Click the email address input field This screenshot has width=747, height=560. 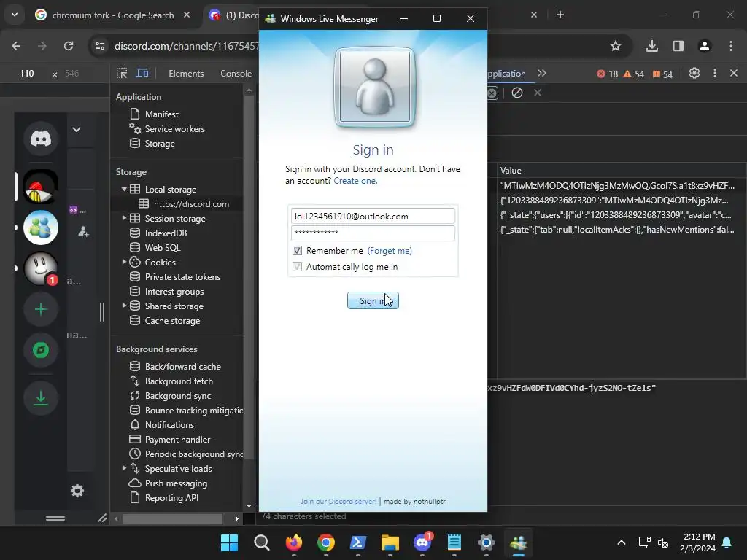pos(373,216)
